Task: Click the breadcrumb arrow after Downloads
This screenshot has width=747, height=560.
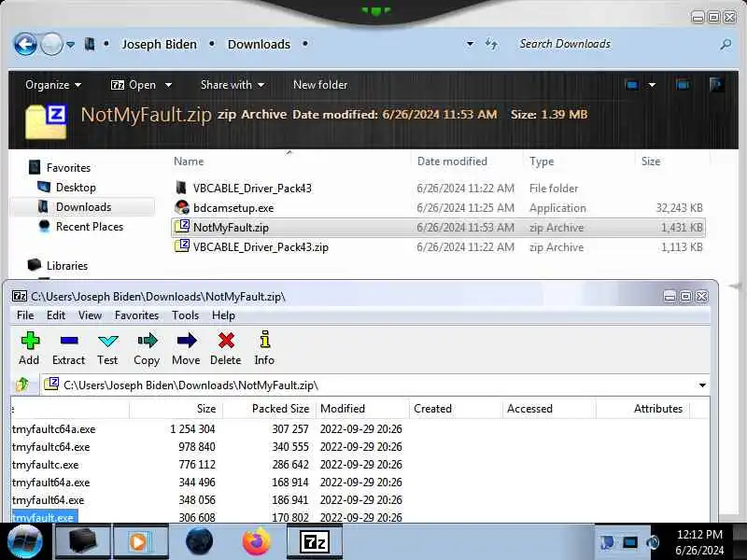Action: point(305,44)
